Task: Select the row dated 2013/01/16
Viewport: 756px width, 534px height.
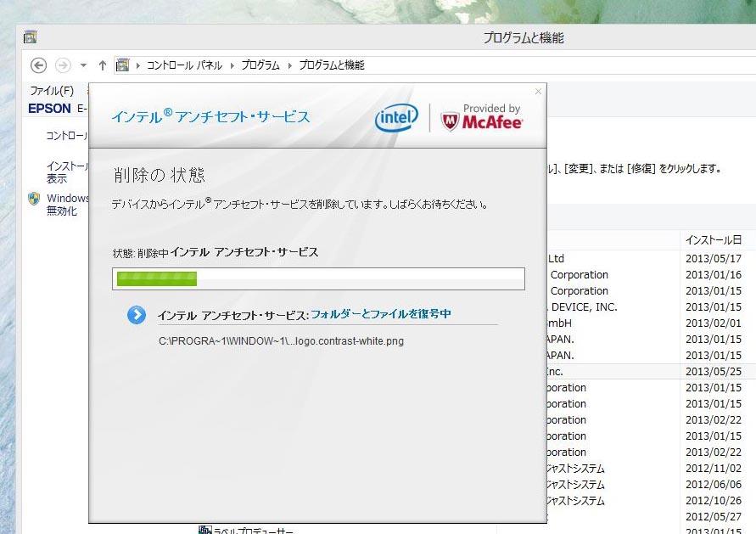Action: [652, 275]
